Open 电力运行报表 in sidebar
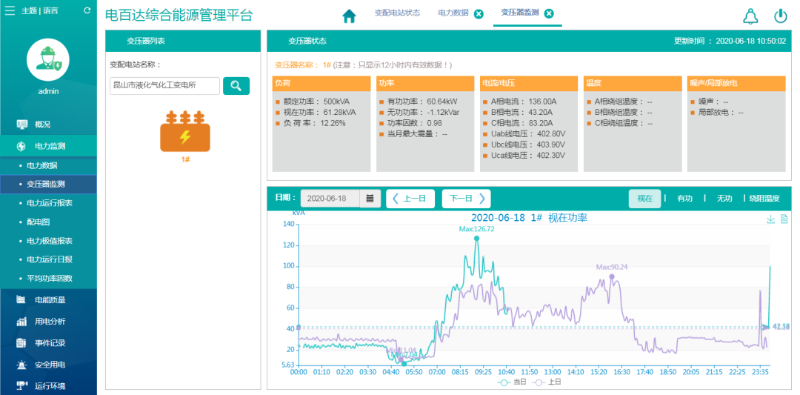 pyautogui.click(x=49, y=203)
